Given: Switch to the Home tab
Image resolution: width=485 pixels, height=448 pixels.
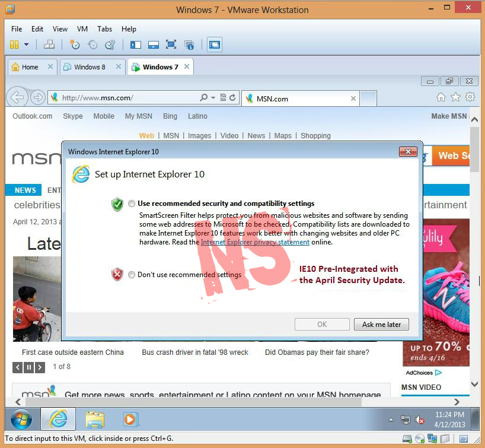Looking at the screenshot, I should pyautogui.click(x=30, y=67).
